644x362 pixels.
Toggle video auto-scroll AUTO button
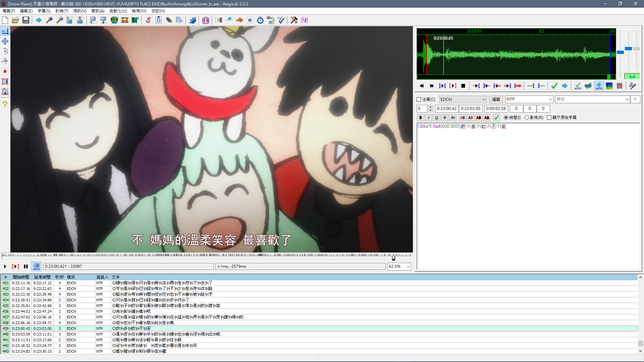point(37,266)
